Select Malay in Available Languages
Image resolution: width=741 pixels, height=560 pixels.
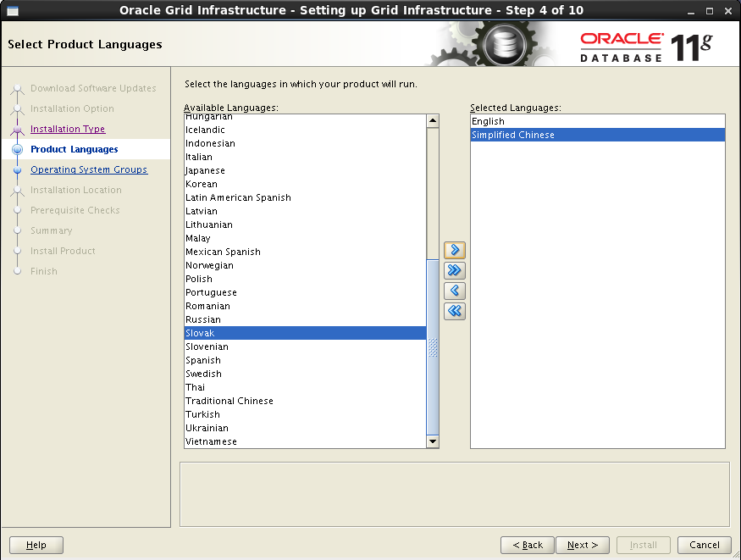(305, 239)
